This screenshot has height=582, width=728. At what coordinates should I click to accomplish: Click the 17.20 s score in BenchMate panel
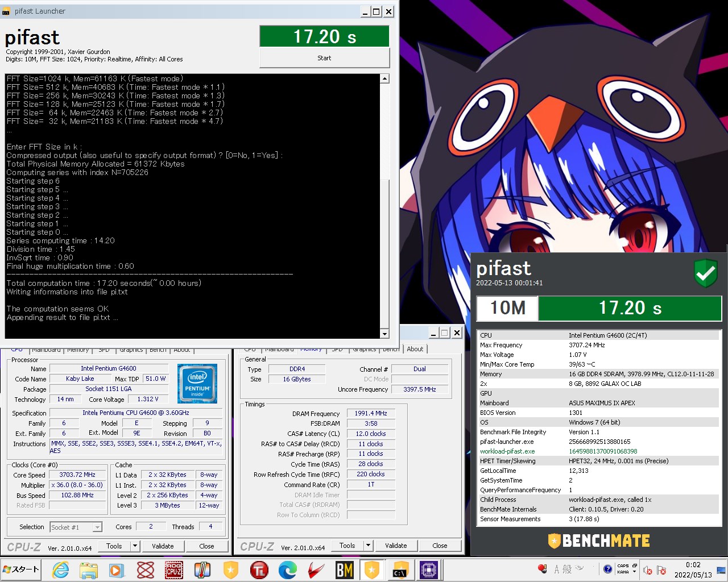point(630,308)
